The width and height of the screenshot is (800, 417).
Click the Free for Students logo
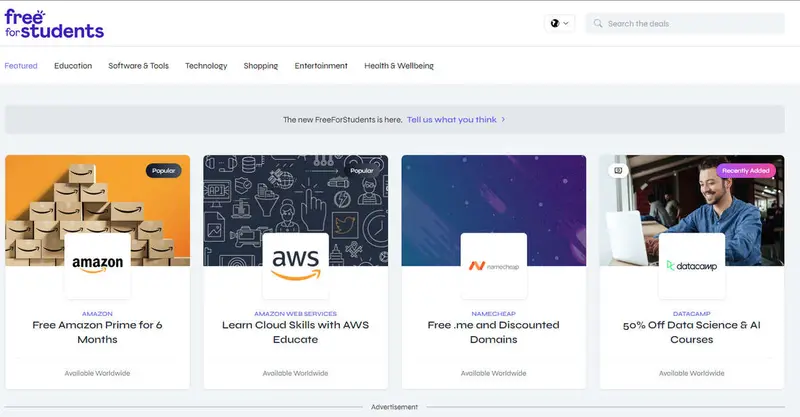pyautogui.click(x=54, y=23)
